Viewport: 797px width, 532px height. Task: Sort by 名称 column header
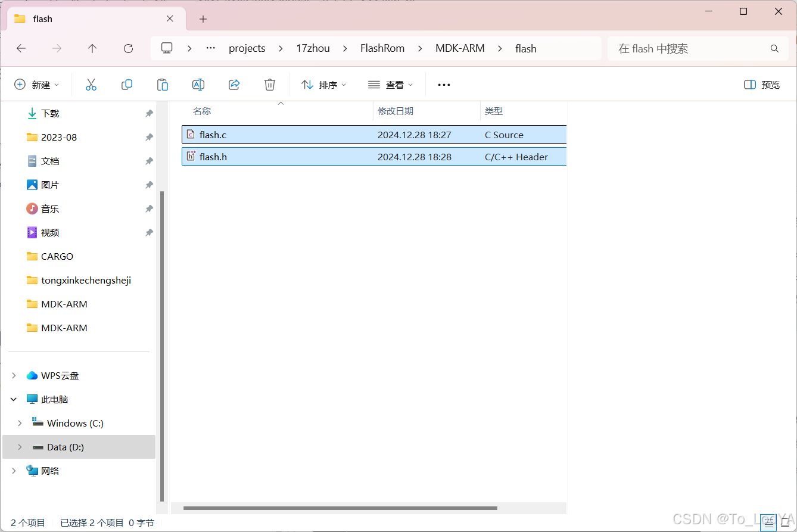[x=202, y=111]
